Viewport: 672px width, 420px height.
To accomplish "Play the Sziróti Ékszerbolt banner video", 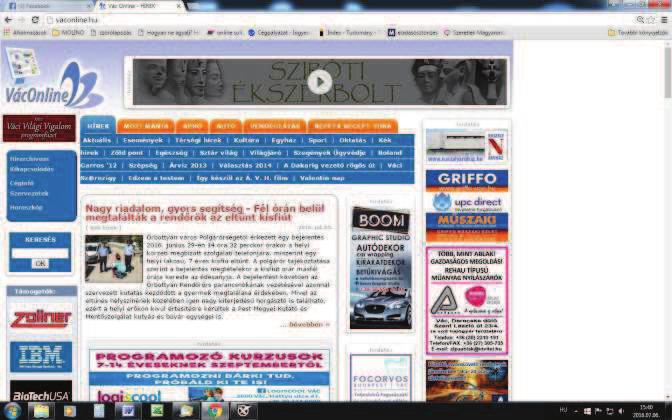I will (x=320, y=81).
